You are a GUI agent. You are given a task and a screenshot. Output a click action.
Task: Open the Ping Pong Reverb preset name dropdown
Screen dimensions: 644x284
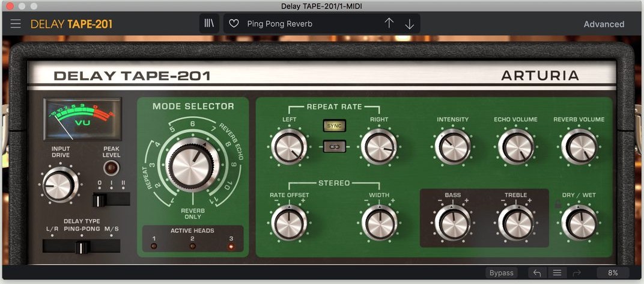click(x=280, y=24)
